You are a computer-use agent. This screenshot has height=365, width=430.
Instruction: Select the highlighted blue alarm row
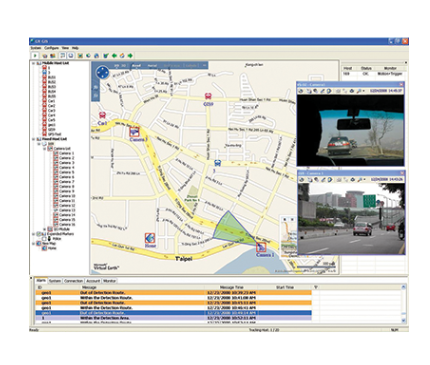pos(174,313)
